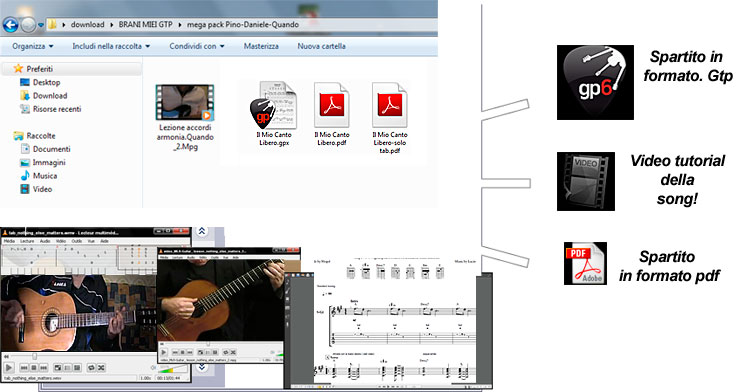Adjust the volume bar in left VLC player
Screen dimensions: 750x392
coord(173,370)
